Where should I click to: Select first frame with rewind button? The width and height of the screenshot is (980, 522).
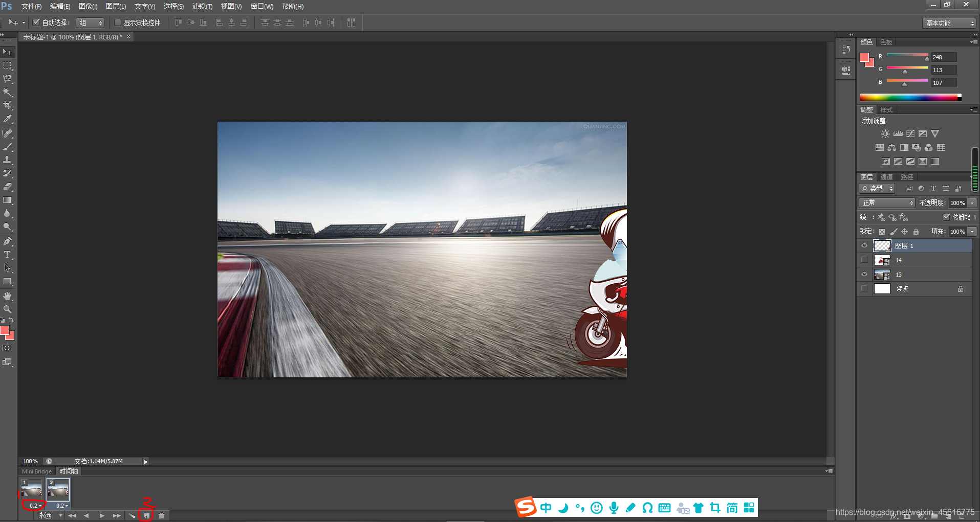pyautogui.click(x=72, y=516)
